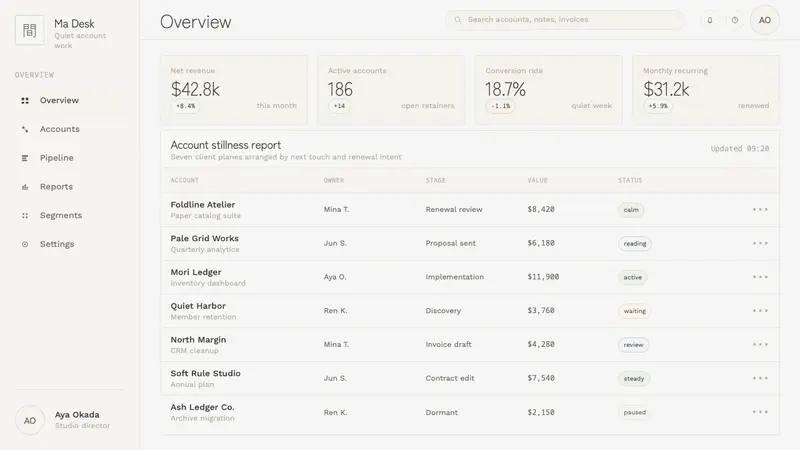
Task: Open the North Margin account name
Action: (198, 339)
